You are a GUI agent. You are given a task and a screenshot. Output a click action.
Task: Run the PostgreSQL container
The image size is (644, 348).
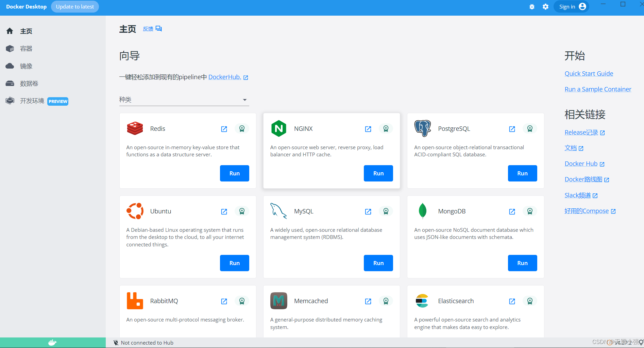(522, 173)
